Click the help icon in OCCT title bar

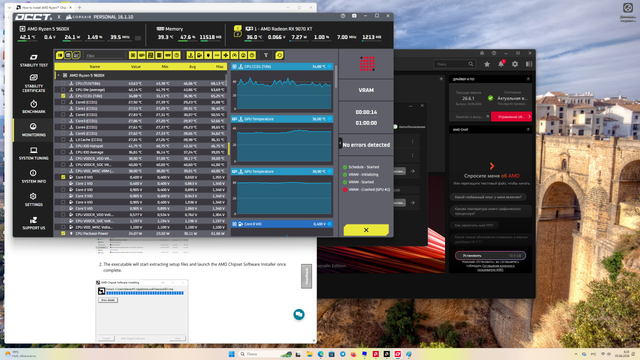pyautogui.click(x=343, y=16)
